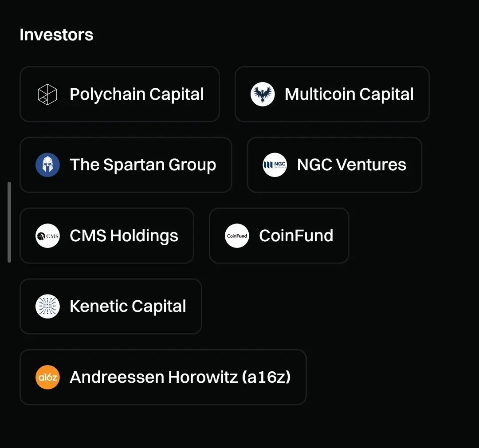Click the Investors section heading
Screen dimensions: 479x448
[x=56, y=35]
